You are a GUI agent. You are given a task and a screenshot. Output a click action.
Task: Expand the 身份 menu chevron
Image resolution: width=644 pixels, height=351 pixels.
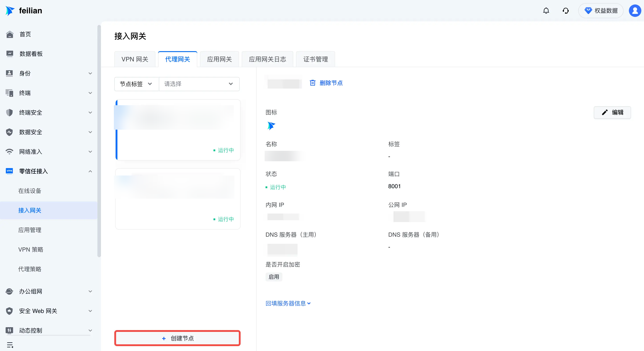click(x=90, y=73)
